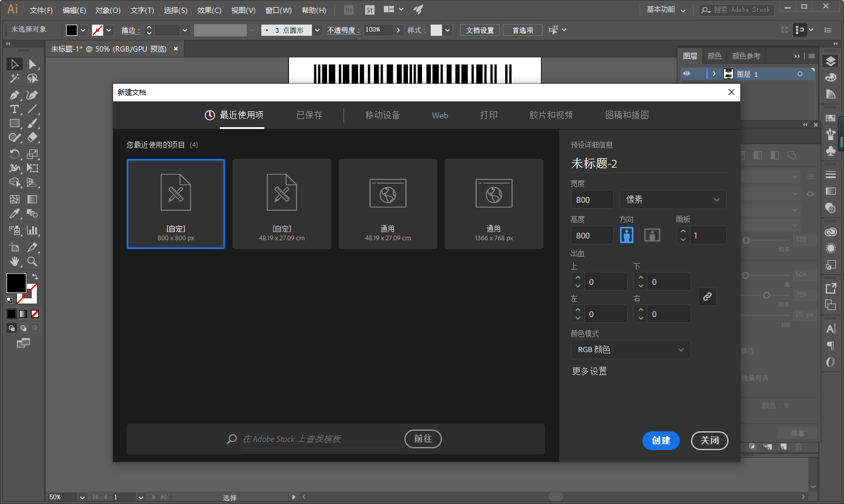Toggle the bleed values link chain
The image size is (844, 504).
pos(707,297)
